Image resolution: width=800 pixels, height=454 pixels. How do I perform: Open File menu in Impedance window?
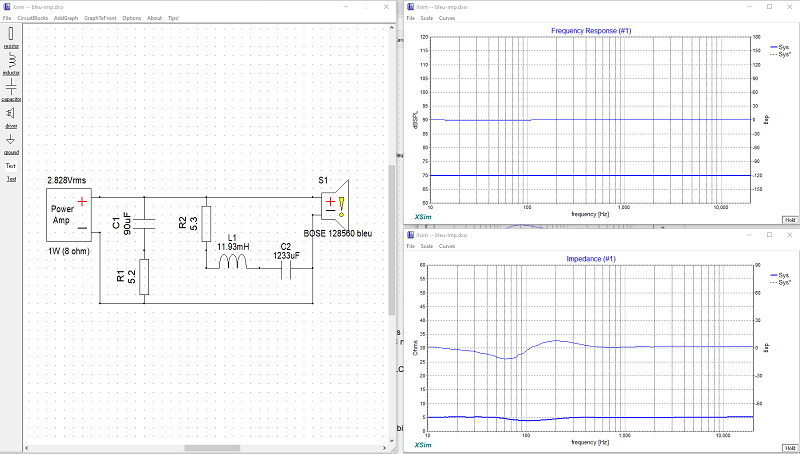click(x=411, y=246)
